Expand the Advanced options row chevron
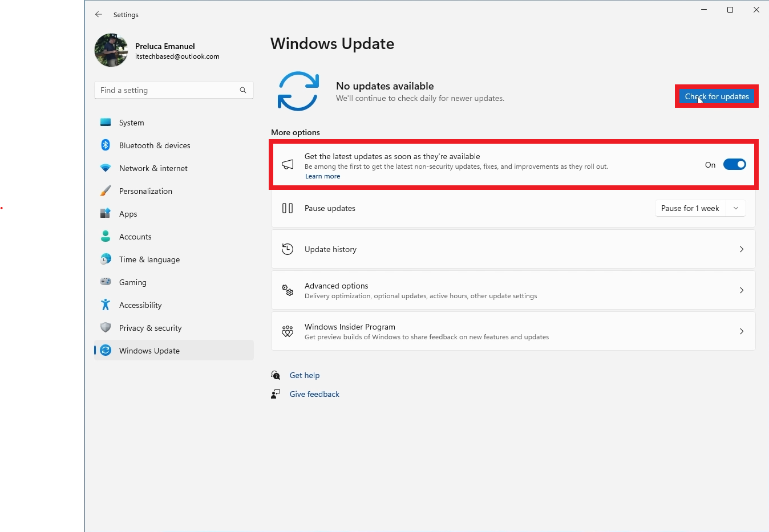This screenshot has width=769, height=532. tap(742, 290)
